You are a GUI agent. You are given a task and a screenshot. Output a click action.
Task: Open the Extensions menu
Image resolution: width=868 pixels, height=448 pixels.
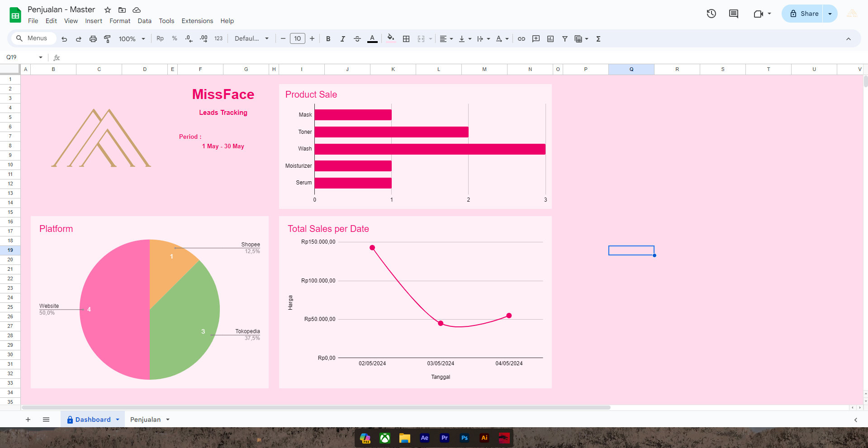[197, 21]
